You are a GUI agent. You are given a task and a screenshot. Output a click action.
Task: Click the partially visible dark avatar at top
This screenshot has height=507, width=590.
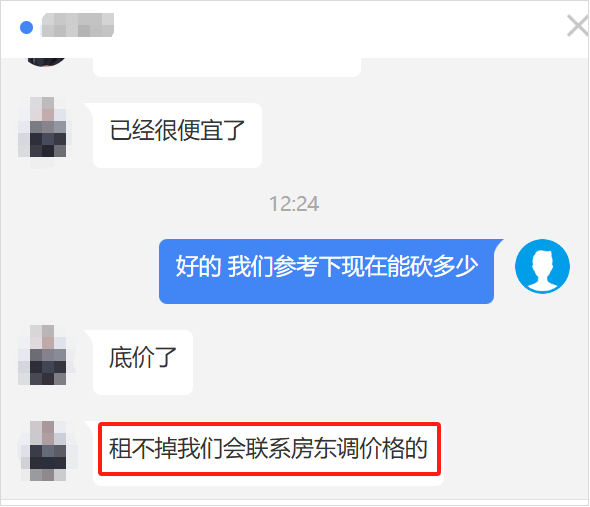point(46,62)
